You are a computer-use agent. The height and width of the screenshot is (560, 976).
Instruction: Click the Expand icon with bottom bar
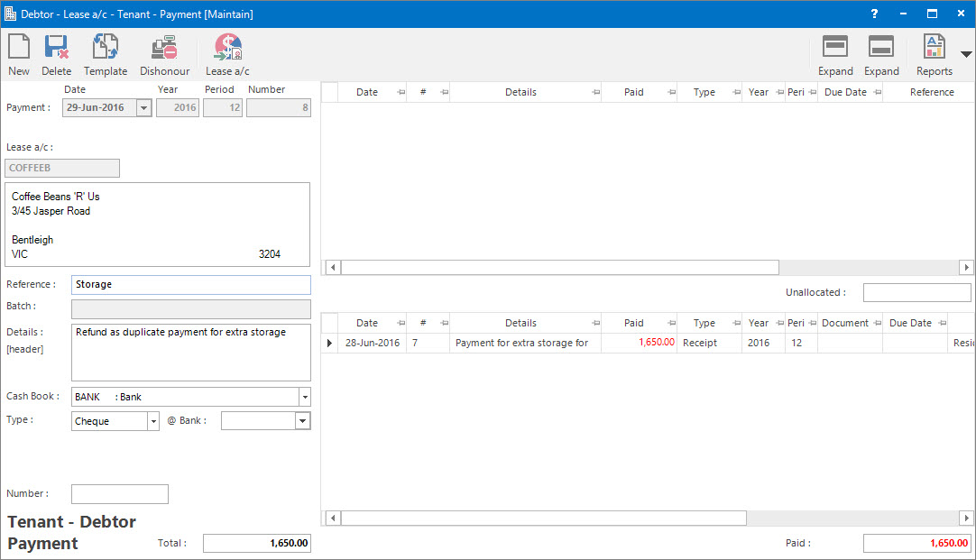[881, 55]
